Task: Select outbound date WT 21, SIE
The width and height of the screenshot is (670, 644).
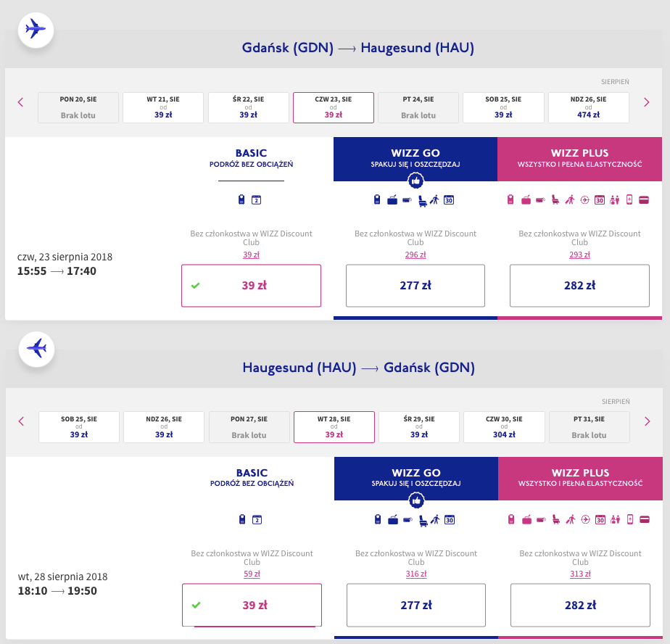Action: coord(163,107)
